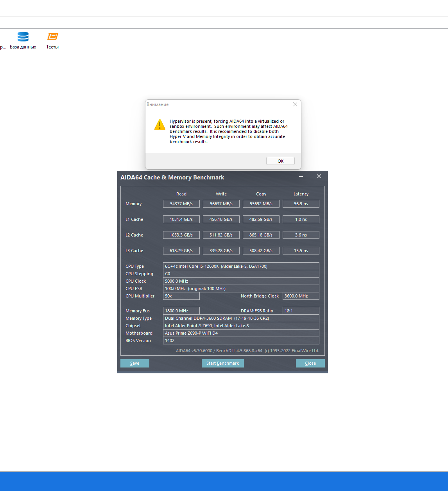Select the Memory Write value 56637 MB/s

pyautogui.click(x=221, y=204)
